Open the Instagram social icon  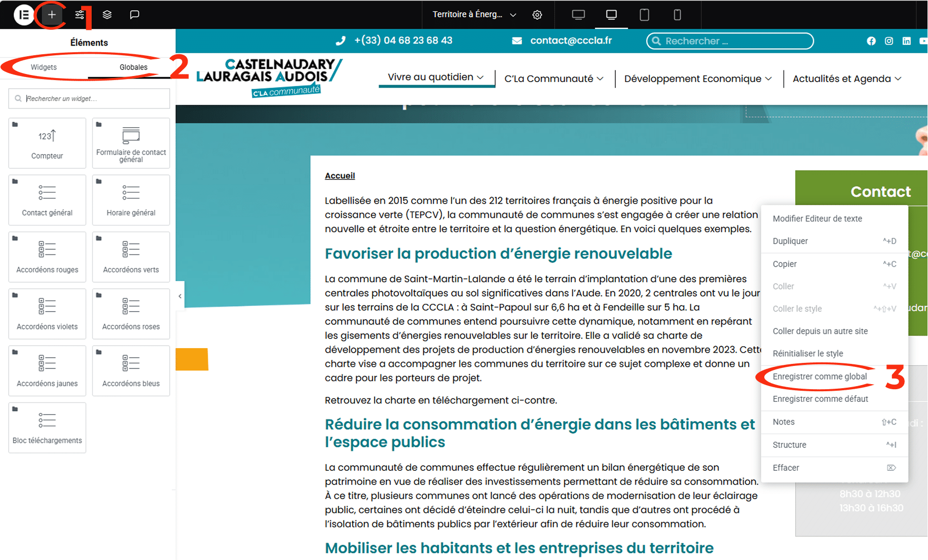(889, 41)
